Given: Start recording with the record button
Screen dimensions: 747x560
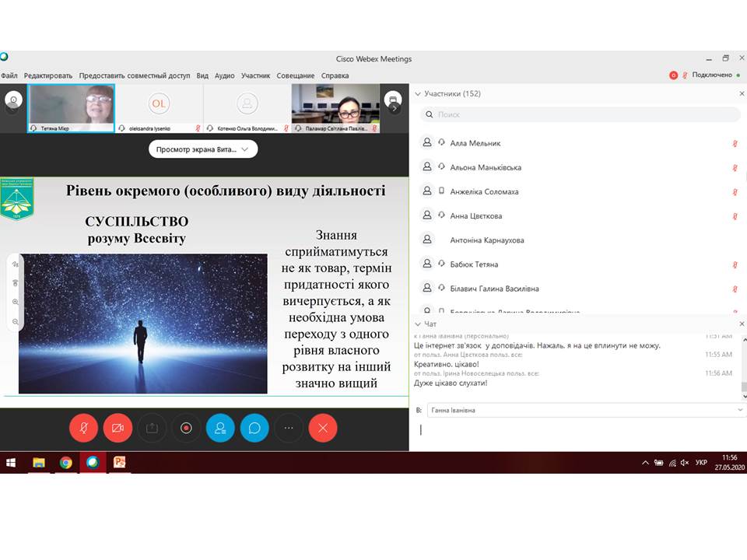Looking at the screenshot, I should (x=186, y=428).
